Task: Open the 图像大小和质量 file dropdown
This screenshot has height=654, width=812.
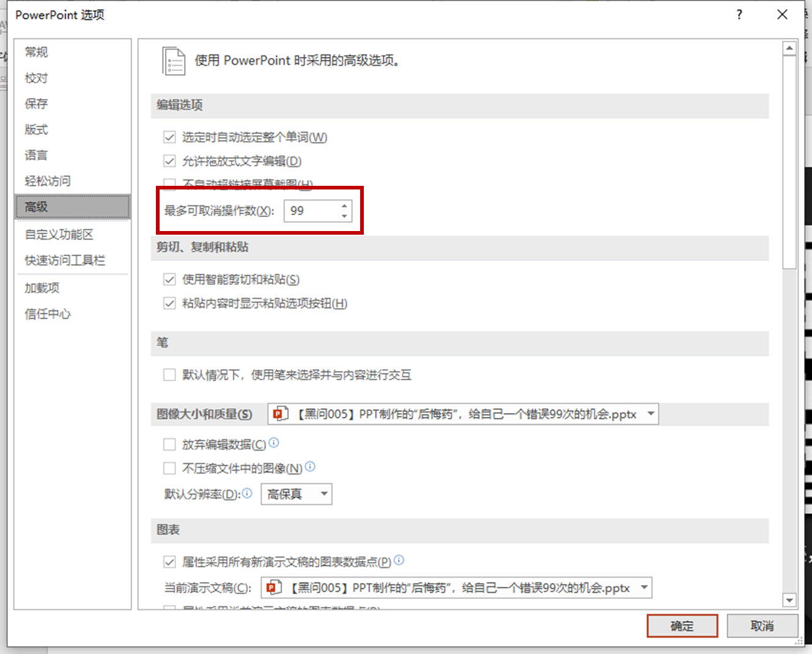Action: [x=463, y=414]
